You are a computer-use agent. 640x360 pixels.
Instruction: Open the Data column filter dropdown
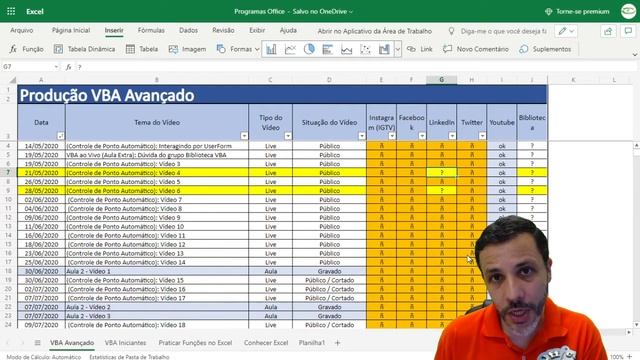(x=60, y=136)
